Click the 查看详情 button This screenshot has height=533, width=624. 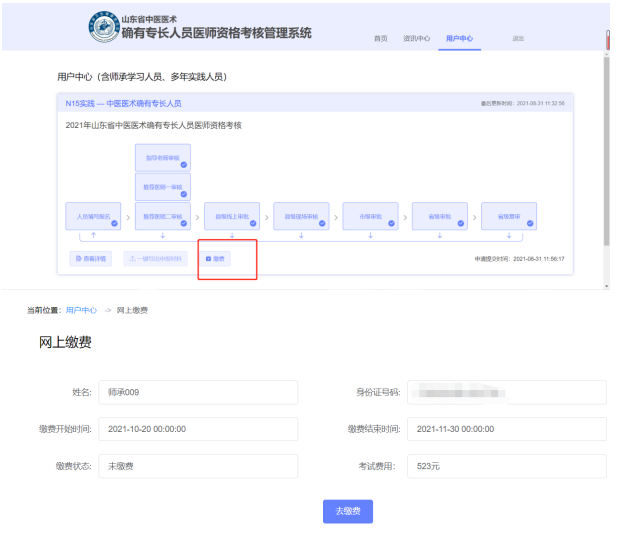point(91,258)
